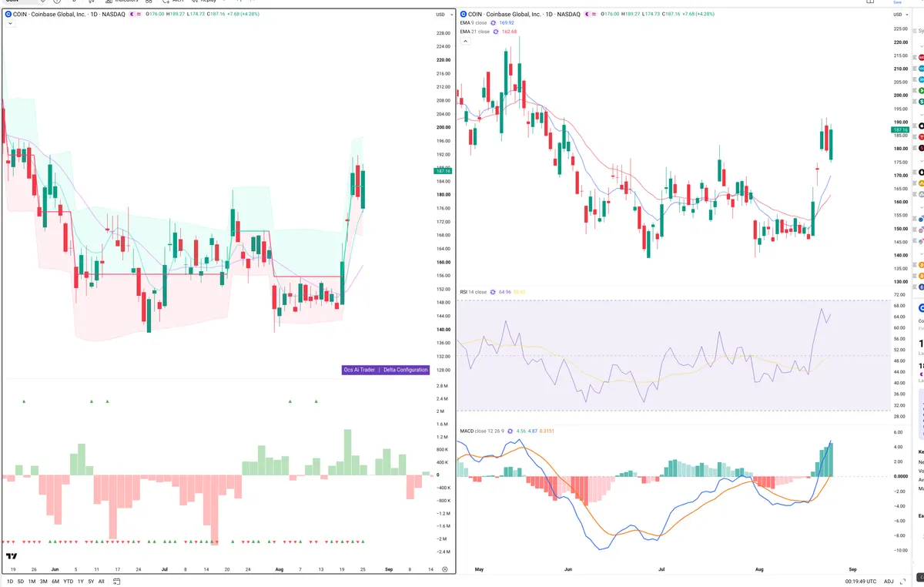The image size is (924, 587).
Task: Click Aug label on right chart time axis
Action: point(760,569)
